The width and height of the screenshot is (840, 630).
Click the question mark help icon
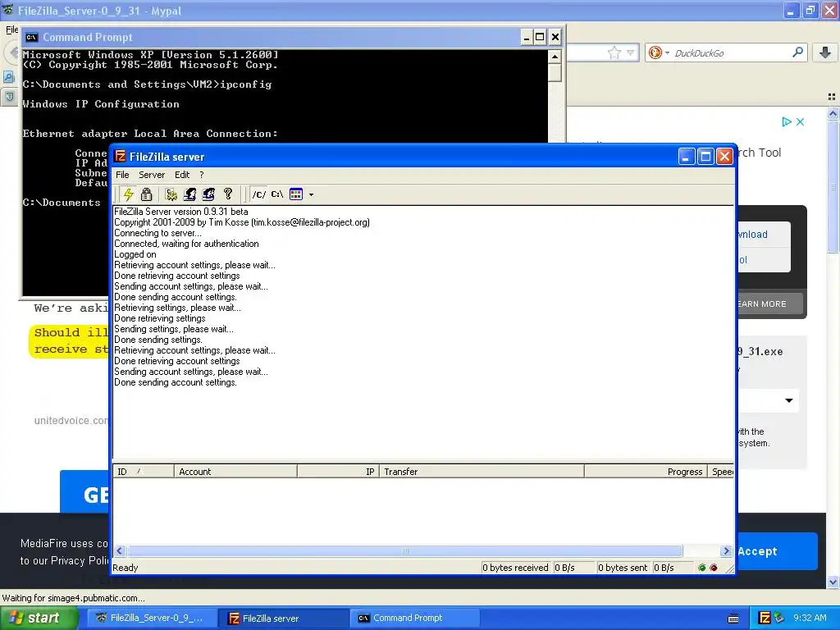coord(228,194)
